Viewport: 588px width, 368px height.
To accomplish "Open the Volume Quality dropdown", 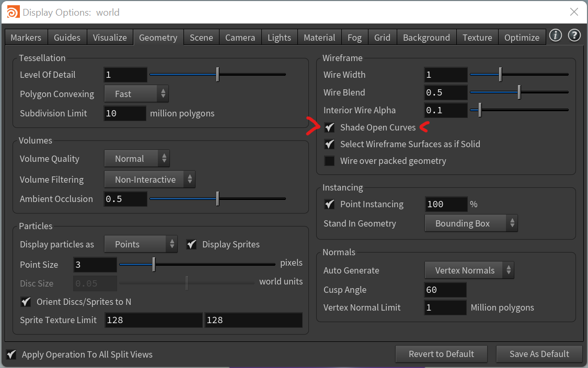I will coord(137,158).
